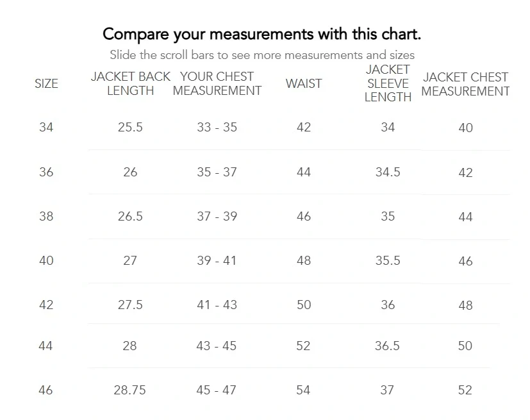
Task: Click size 38 row label
Action: click(x=46, y=216)
